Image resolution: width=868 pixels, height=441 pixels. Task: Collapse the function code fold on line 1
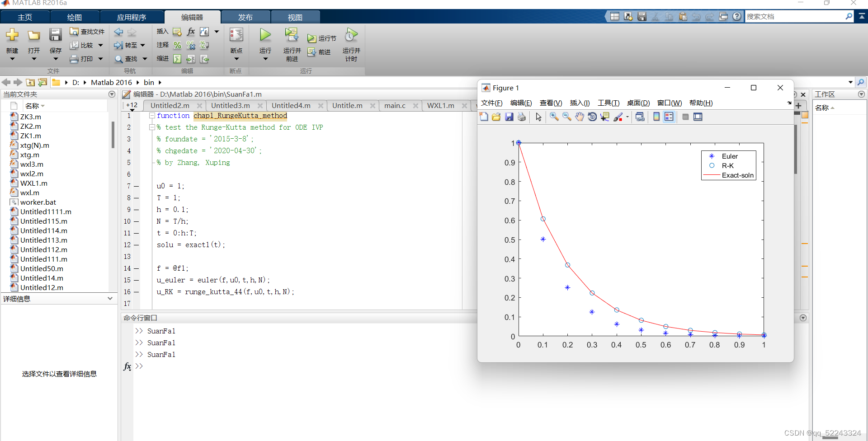coord(152,116)
